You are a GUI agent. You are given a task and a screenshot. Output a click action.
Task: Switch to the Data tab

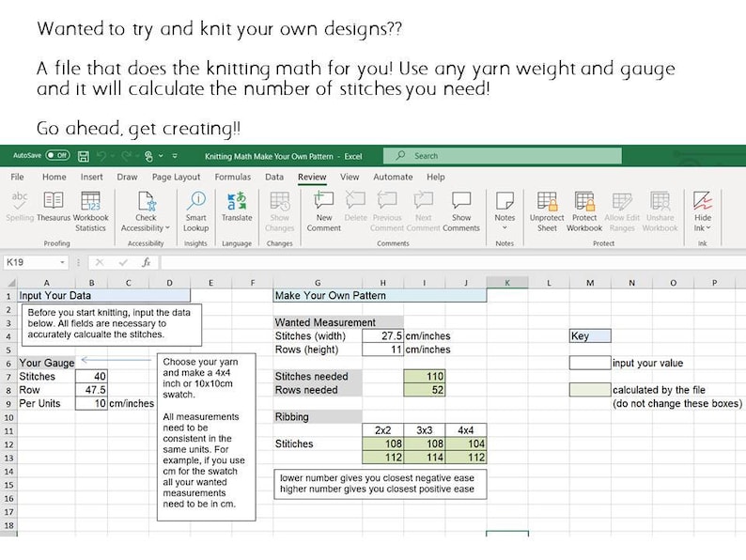point(274,177)
